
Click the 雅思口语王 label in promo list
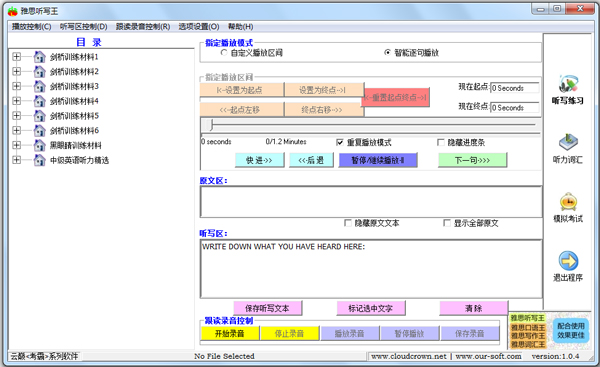coord(528,328)
